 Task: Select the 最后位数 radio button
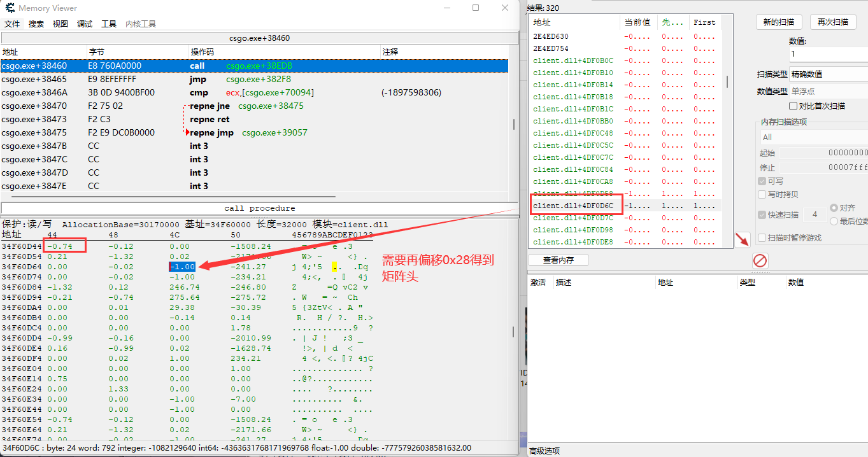(x=834, y=221)
